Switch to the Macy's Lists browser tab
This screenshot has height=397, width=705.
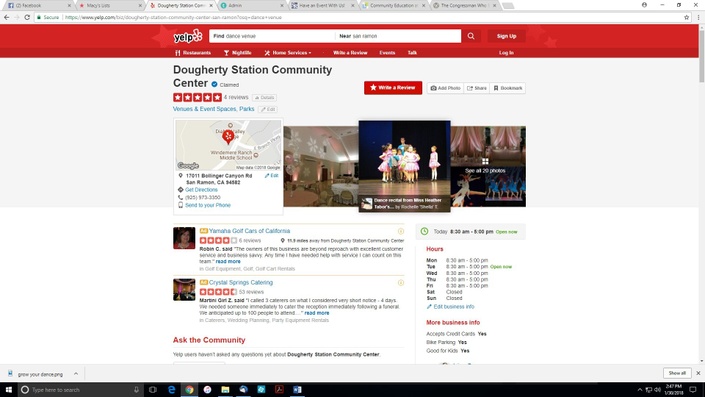pos(109,5)
